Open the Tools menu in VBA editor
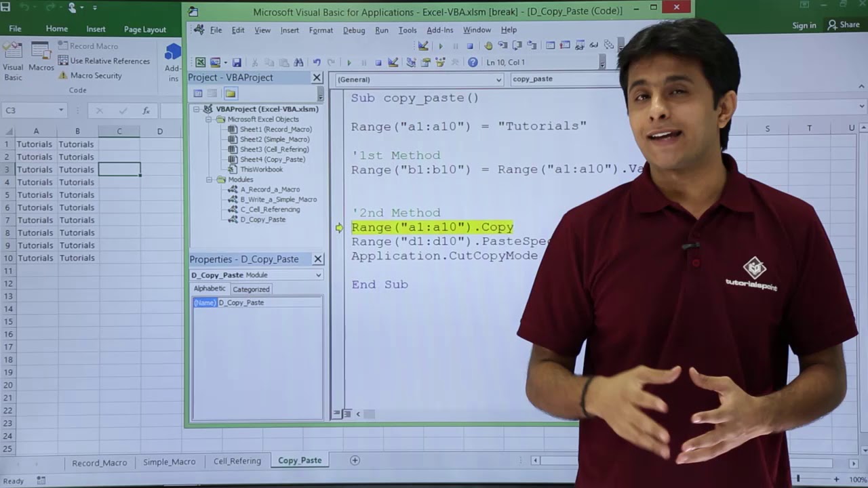 [408, 30]
